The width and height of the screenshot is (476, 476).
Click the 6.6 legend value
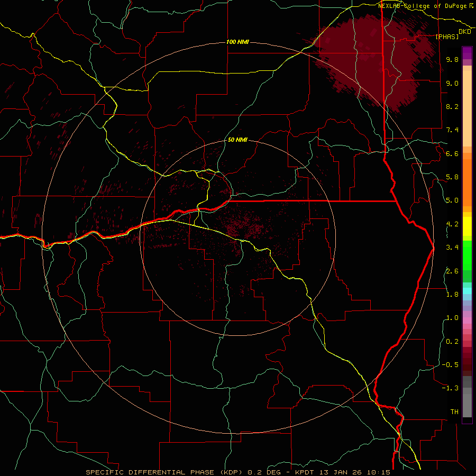coord(452,153)
